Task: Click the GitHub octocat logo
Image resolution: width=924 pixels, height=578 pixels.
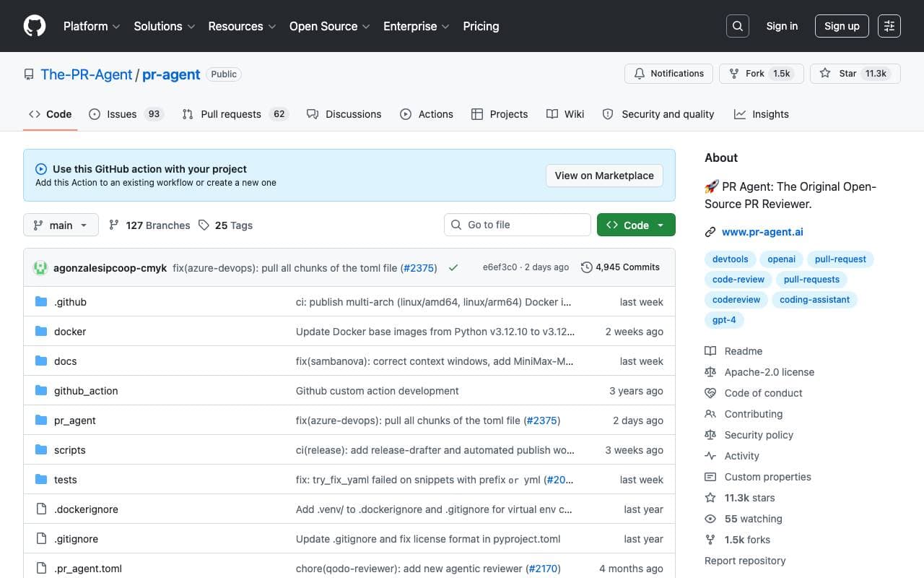Action: pyautogui.click(x=35, y=26)
